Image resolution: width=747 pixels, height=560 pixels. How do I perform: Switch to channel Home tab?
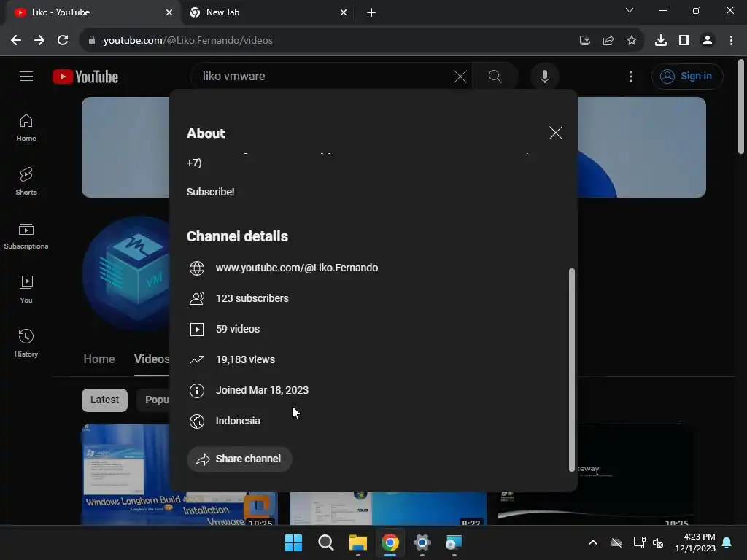click(x=99, y=359)
